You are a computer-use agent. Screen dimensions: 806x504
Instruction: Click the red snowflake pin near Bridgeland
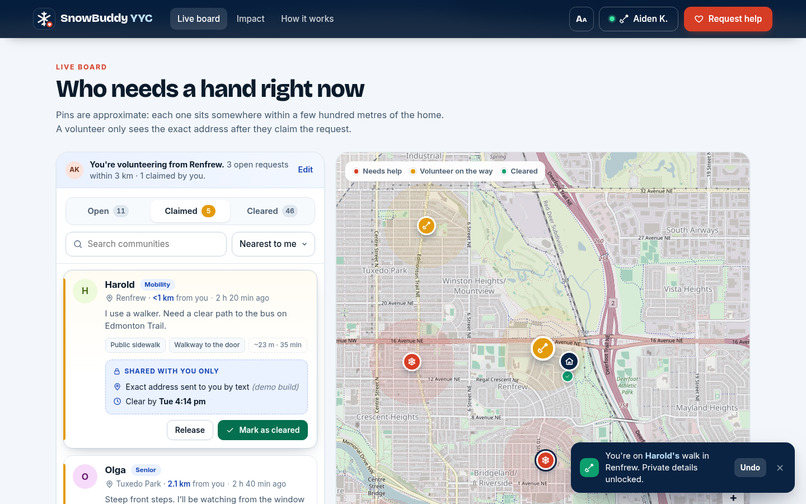point(545,460)
